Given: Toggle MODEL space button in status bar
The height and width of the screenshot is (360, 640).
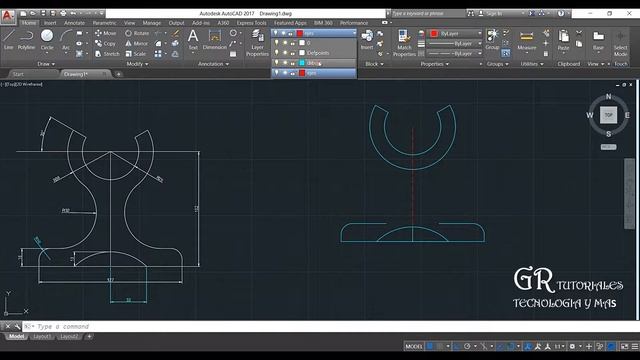Looking at the screenshot, I should pos(414,346).
